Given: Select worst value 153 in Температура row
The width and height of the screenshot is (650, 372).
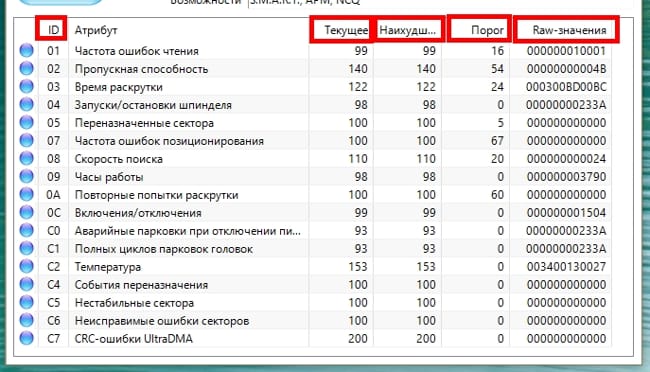Looking at the screenshot, I should point(426,267).
